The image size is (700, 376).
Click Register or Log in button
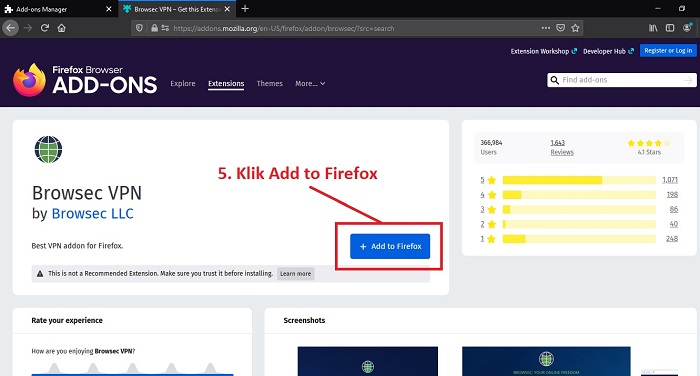[x=668, y=50]
